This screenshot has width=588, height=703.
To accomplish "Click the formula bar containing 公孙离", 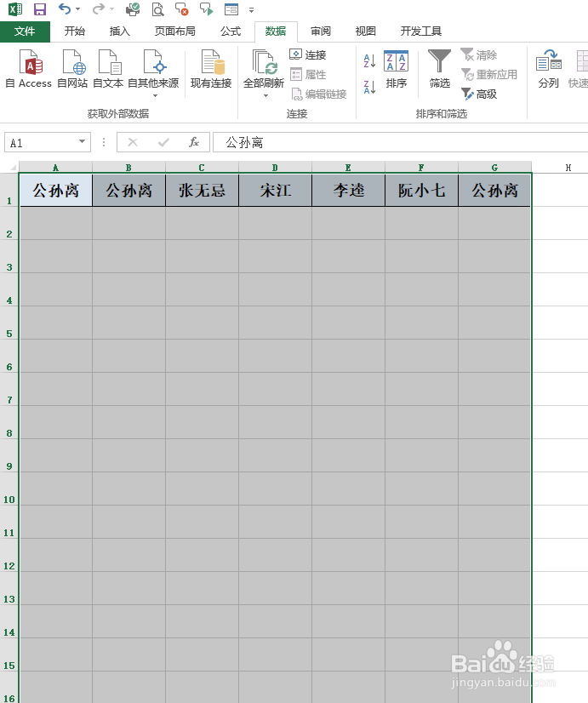I will [x=401, y=142].
